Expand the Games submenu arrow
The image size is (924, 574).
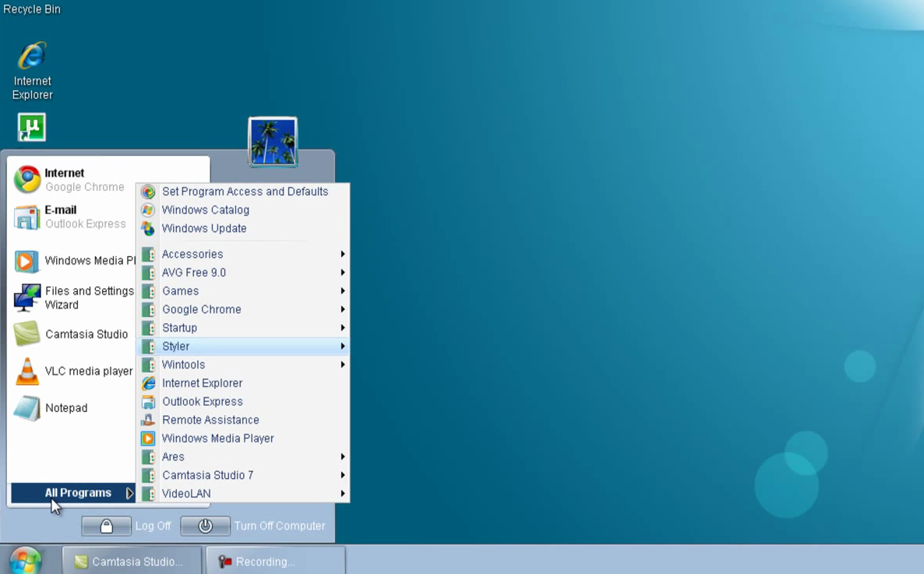pyautogui.click(x=342, y=291)
